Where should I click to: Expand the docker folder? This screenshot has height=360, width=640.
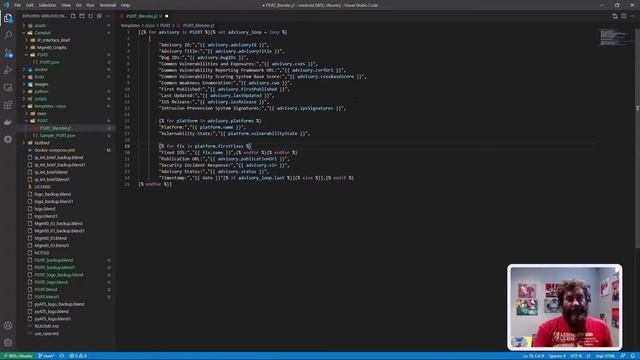[41, 69]
